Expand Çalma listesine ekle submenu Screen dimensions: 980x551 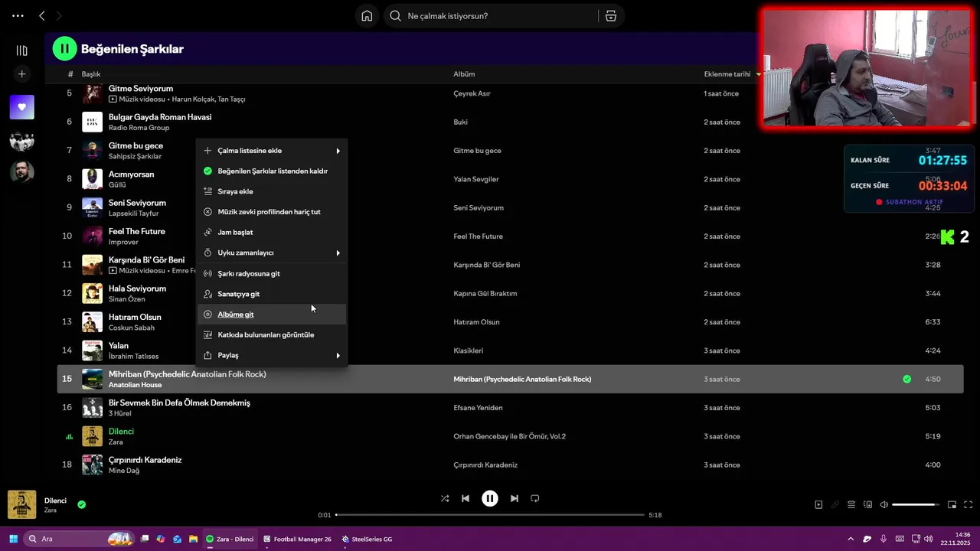[272, 151]
